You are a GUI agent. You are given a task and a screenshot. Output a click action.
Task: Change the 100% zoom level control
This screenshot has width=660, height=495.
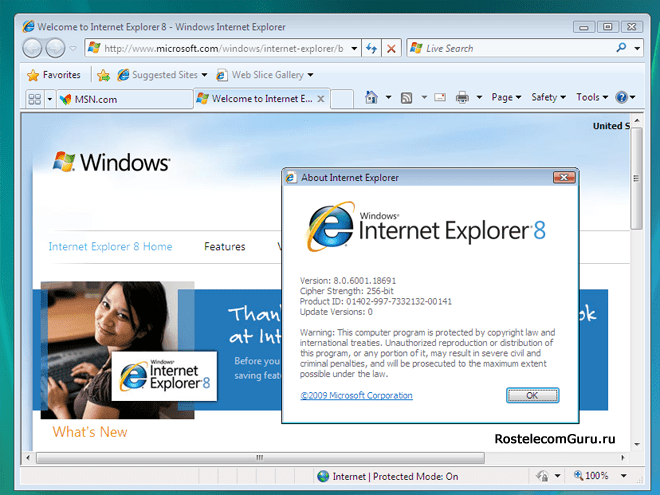(602, 477)
